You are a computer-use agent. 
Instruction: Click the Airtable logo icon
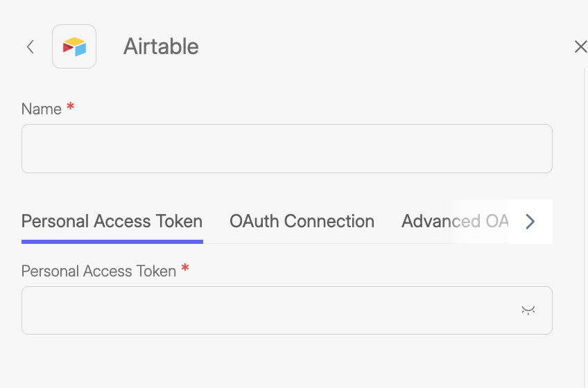click(x=74, y=46)
